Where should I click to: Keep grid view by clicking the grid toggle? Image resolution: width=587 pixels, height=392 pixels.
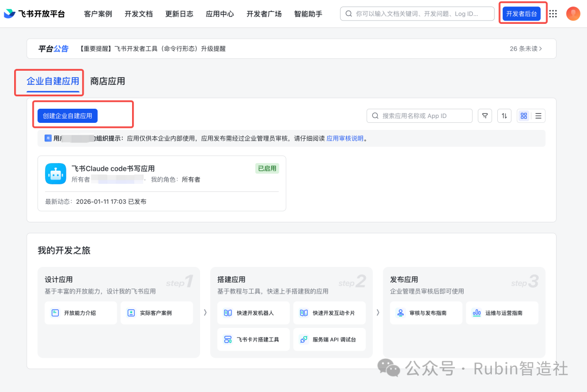[x=523, y=115]
